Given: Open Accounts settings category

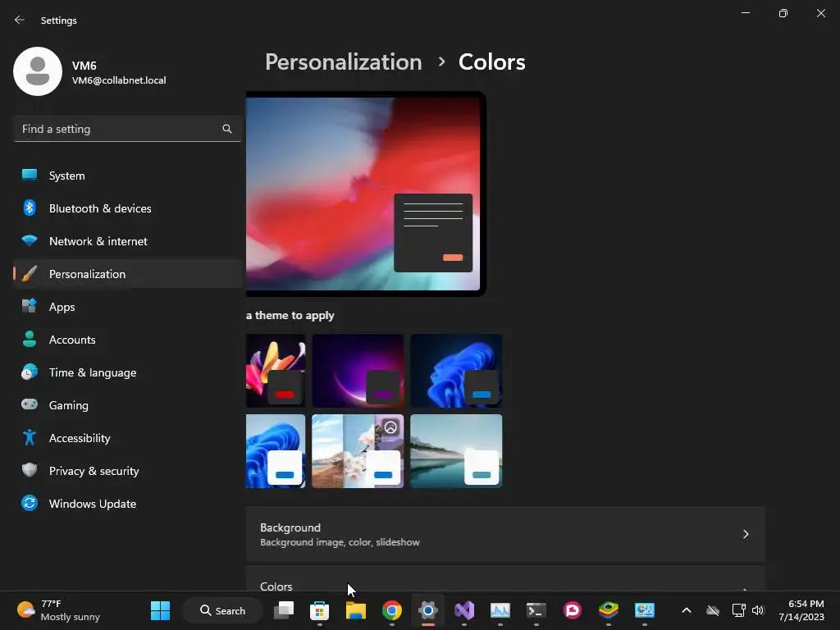Looking at the screenshot, I should point(127,340).
